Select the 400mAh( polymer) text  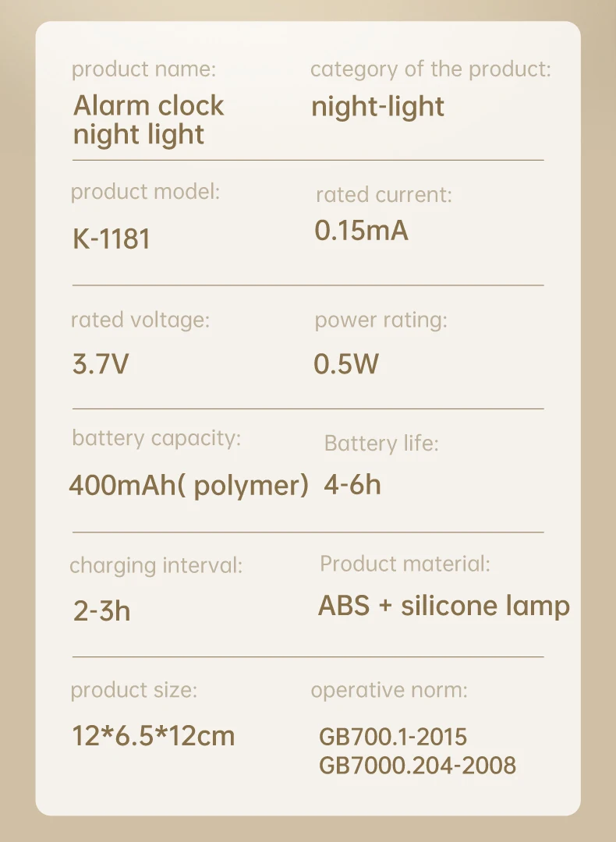(x=189, y=486)
